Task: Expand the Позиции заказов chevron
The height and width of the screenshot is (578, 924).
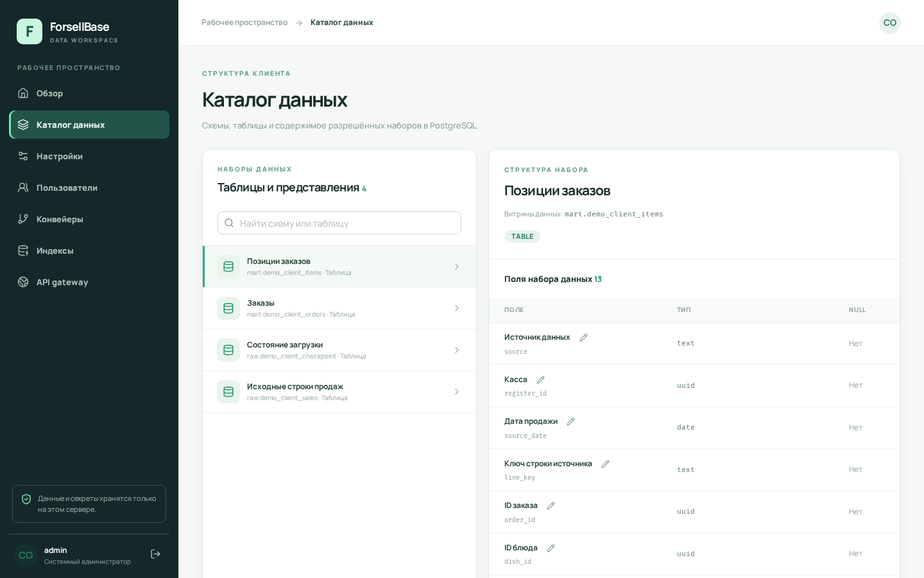Action: pyautogui.click(x=457, y=267)
